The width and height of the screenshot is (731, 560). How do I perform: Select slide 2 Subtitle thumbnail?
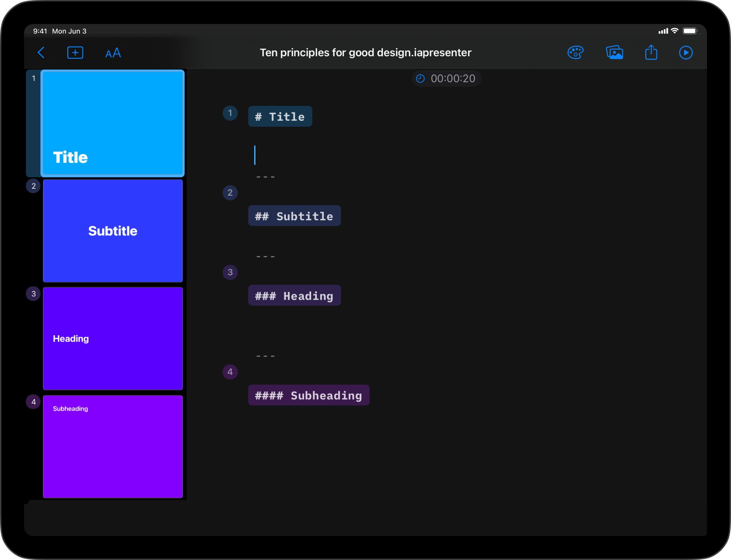tap(112, 231)
